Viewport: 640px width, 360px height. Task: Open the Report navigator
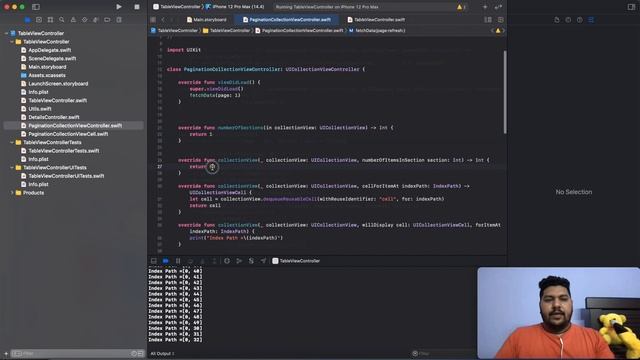tap(119, 20)
